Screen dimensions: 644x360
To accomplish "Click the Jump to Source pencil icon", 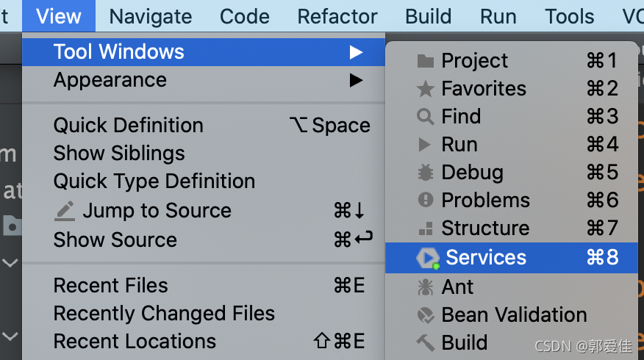I will click(x=65, y=212).
